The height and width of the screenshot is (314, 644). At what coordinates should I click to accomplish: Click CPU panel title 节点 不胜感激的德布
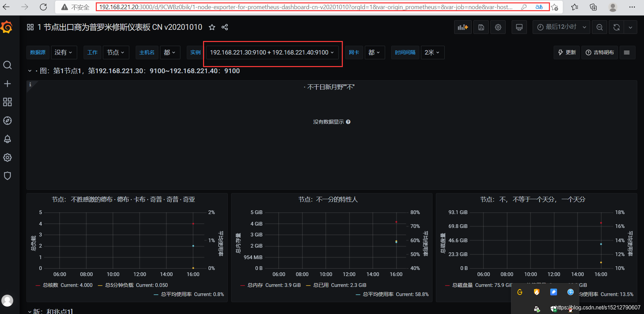[x=123, y=200]
